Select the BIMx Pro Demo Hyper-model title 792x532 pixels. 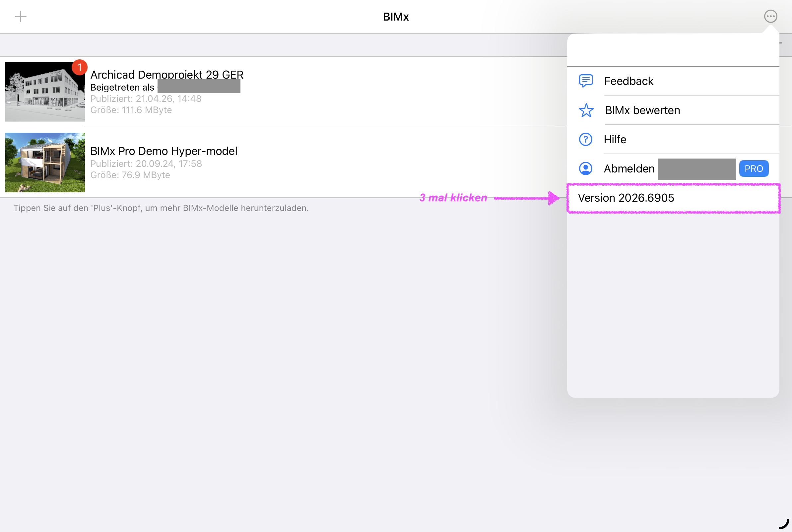pyautogui.click(x=164, y=151)
